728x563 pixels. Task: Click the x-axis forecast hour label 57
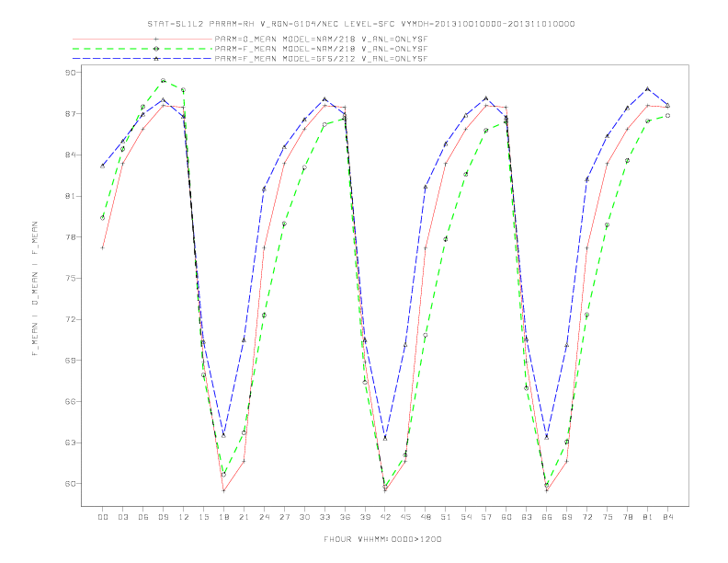click(486, 517)
